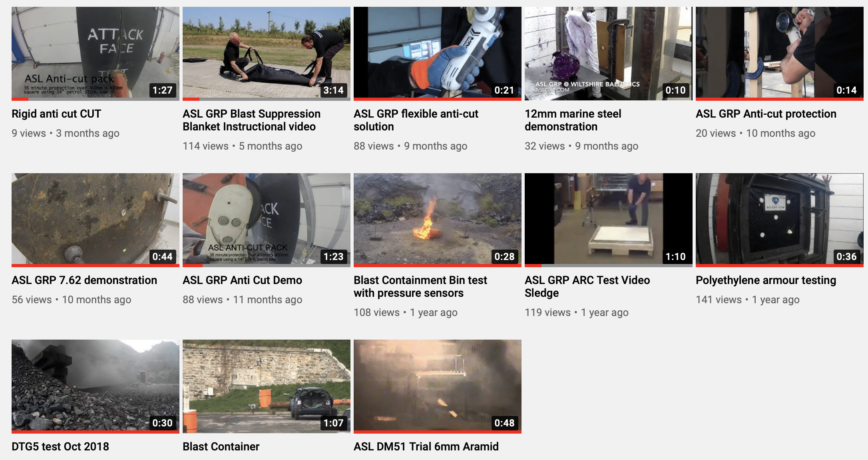
Task: Open ASL GRP 7.62 demonstration thumbnail
Action: pyautogui.click(x=96, y=220)
